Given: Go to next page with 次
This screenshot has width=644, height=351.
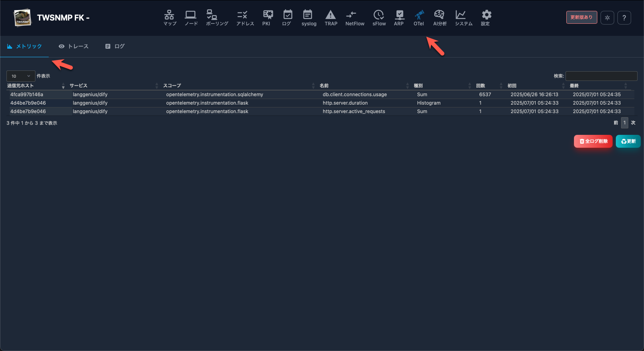Looking at the screenshot, I should point(633,123).
